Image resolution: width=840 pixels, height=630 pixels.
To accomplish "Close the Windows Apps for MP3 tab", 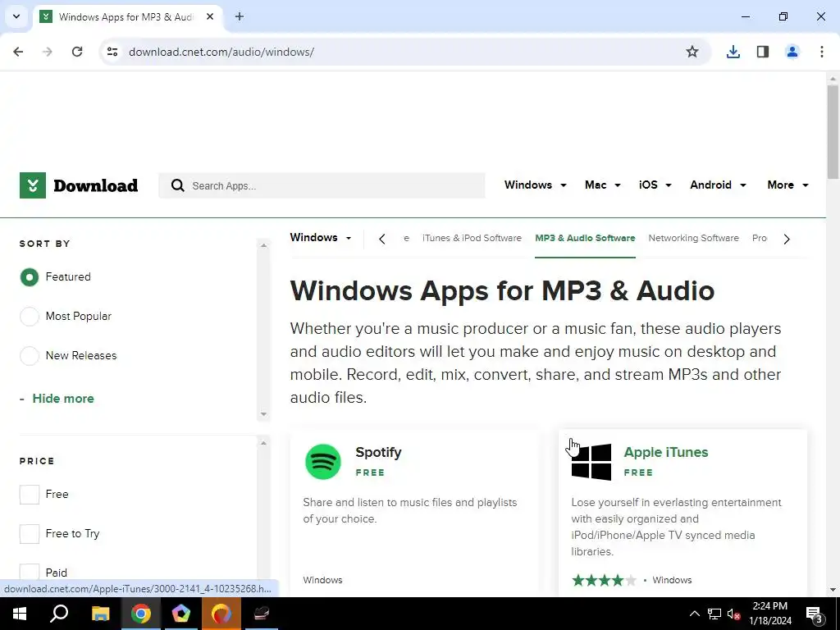I will coord(210,16).
